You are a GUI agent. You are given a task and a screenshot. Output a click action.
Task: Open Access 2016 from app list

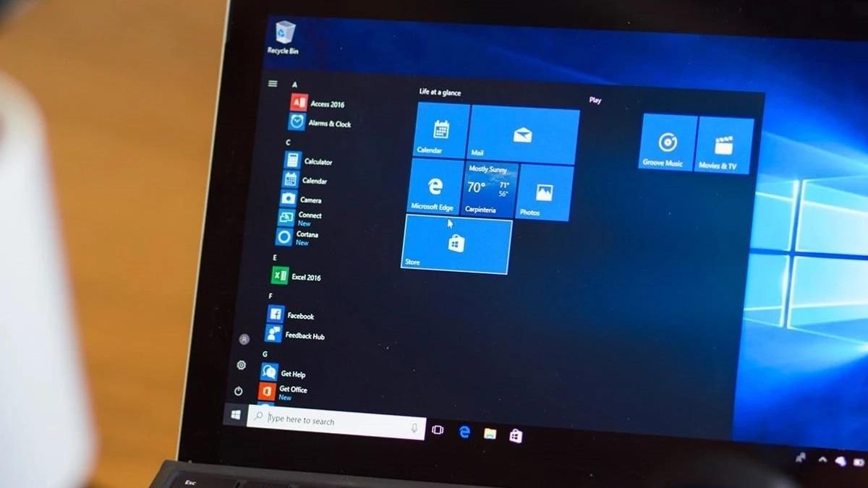tap(318, 103)
